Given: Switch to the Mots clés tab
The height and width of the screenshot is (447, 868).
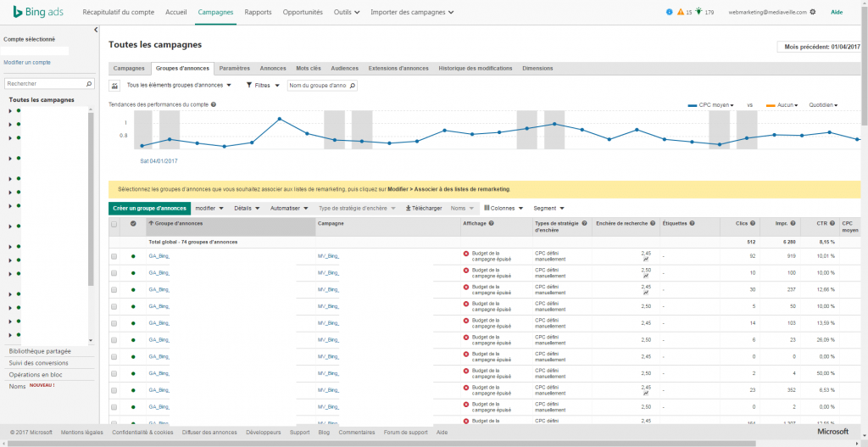Looking at the screenshot, I should coord(308,68).
